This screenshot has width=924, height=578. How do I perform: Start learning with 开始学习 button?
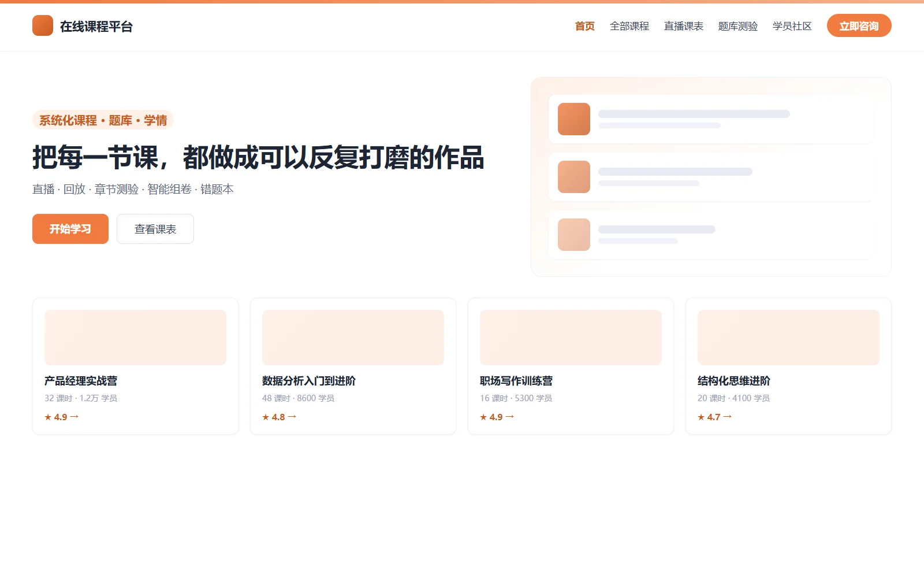click(70, 229)
